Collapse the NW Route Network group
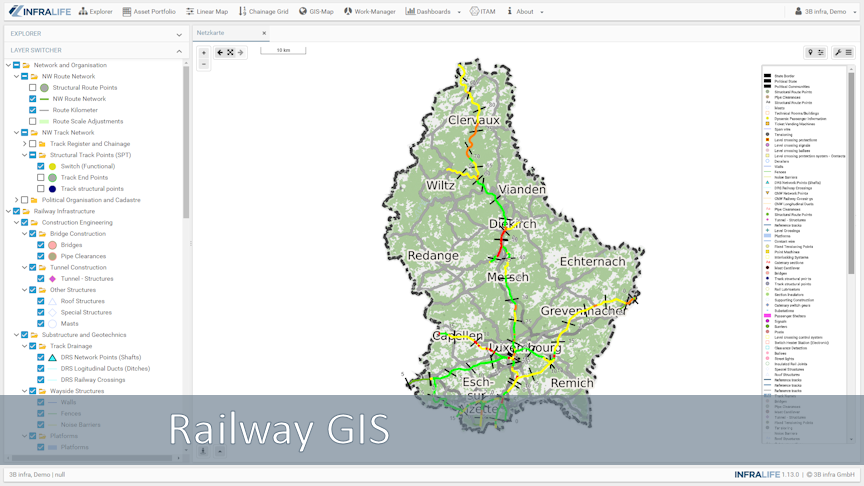This screenshot has width=864, height=486. tap(16, 76)
